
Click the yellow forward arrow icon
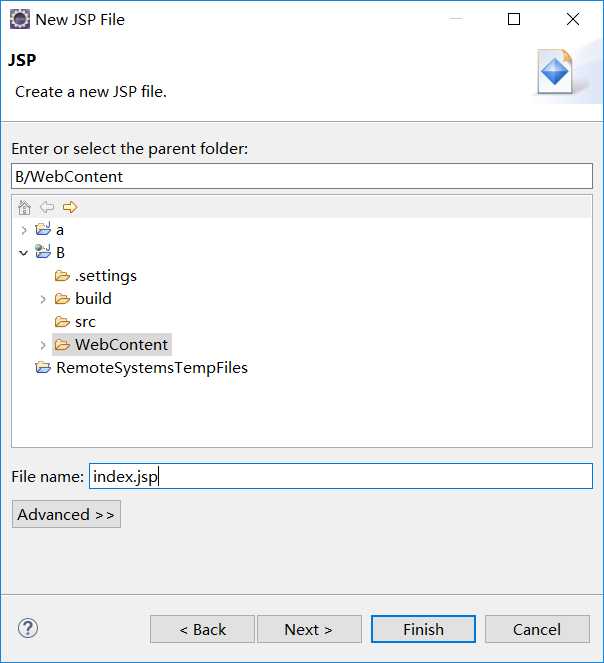[x=70, y=207]
